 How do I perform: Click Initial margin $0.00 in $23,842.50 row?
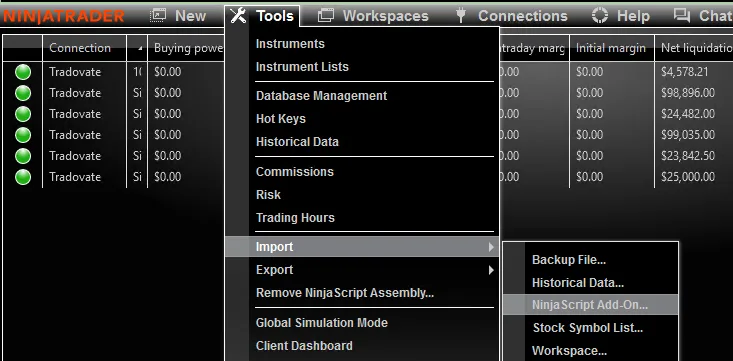pos(589,156)
